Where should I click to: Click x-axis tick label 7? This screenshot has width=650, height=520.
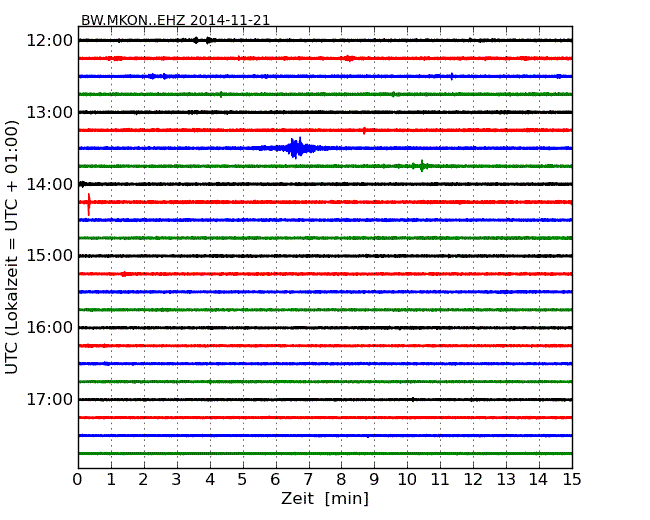tap(308, 479)
